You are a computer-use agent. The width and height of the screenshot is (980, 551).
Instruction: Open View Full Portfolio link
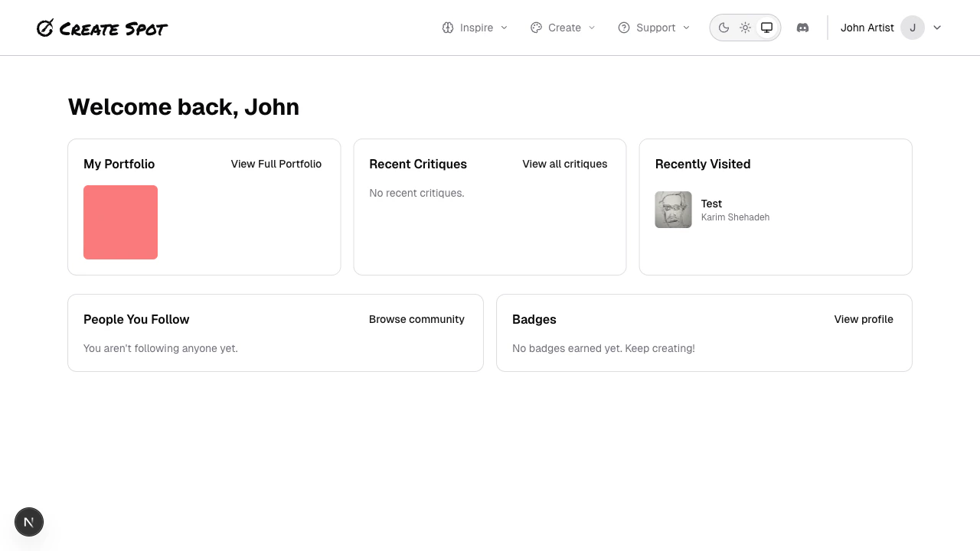click(x=276, y=164)
